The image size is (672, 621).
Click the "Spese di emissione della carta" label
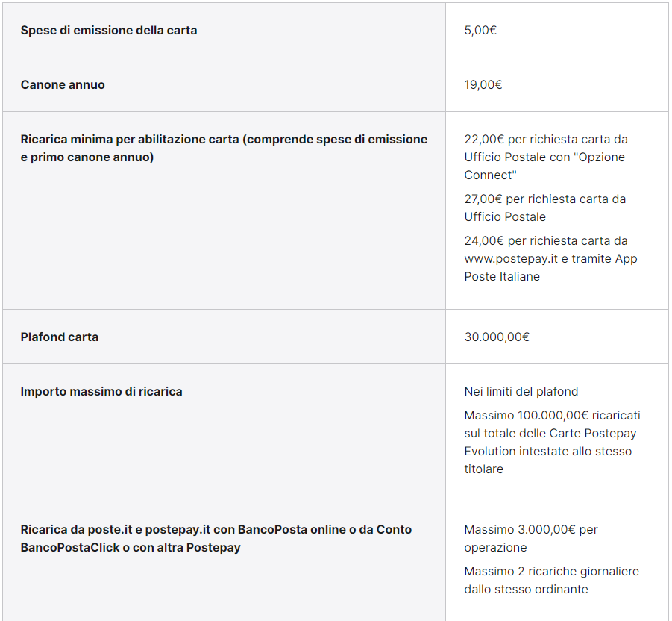pos(109,31)
